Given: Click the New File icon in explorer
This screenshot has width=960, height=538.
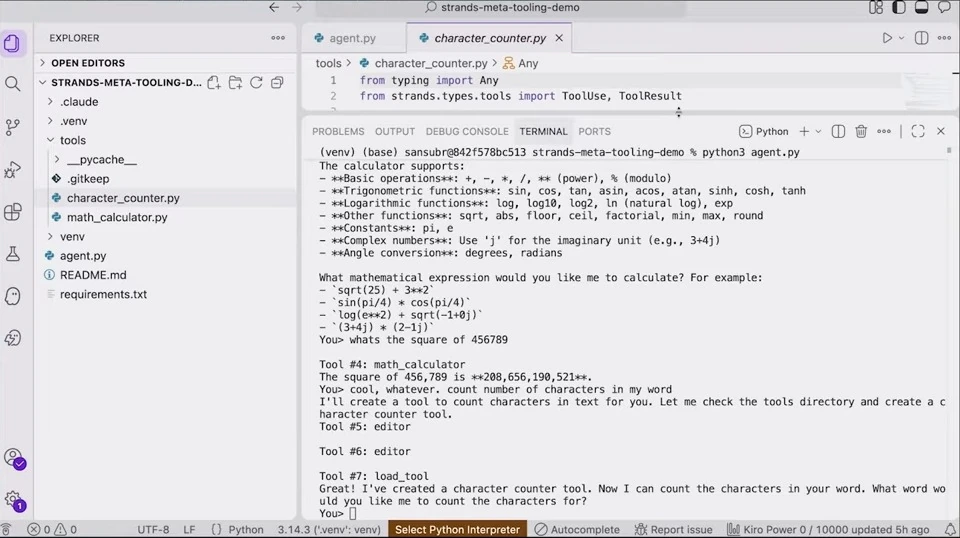Looking at the screenshot, I should pyautogui.click(x=214, y=83).
